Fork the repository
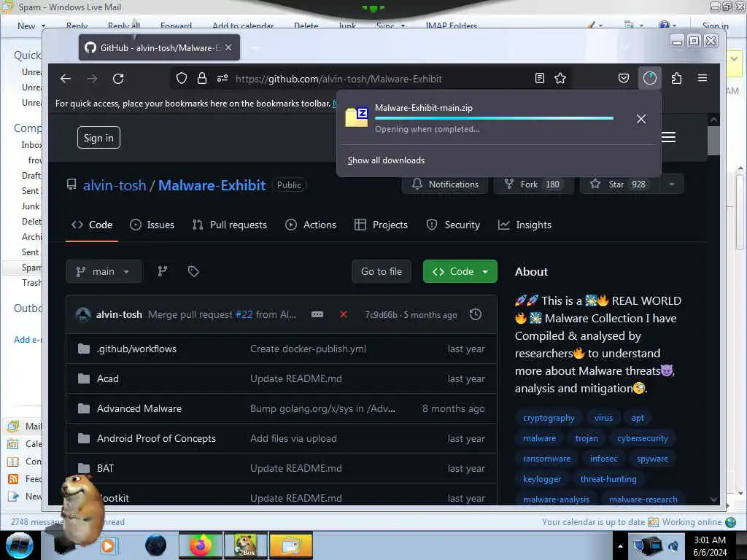The image size is (747, 560). point(533,184)
